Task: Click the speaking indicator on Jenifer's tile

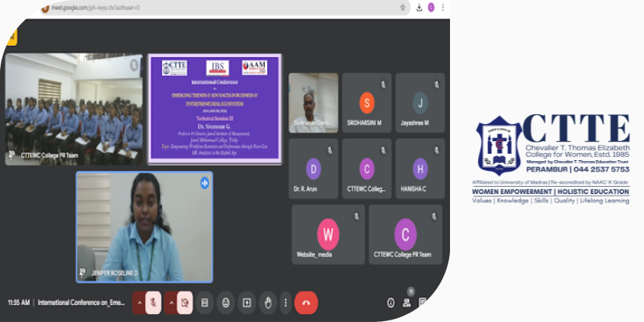Action: click(204, 183)
